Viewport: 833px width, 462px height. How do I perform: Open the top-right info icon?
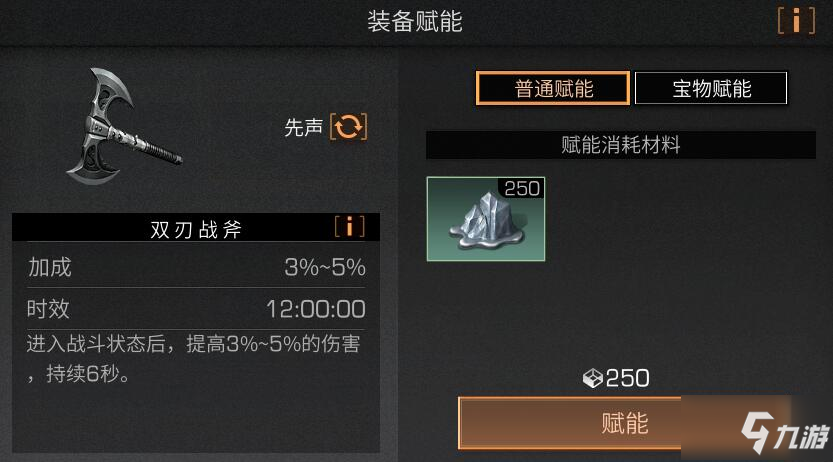pos(796,21)
